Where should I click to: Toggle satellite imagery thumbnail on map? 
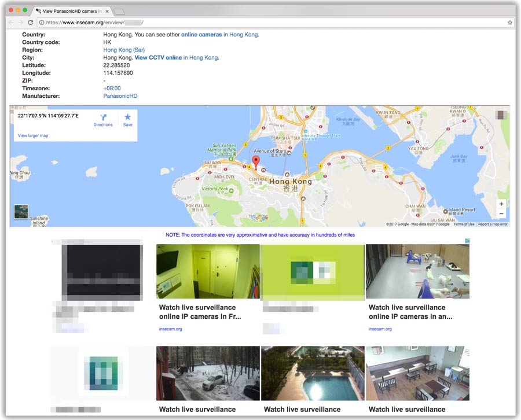(21, 212)
